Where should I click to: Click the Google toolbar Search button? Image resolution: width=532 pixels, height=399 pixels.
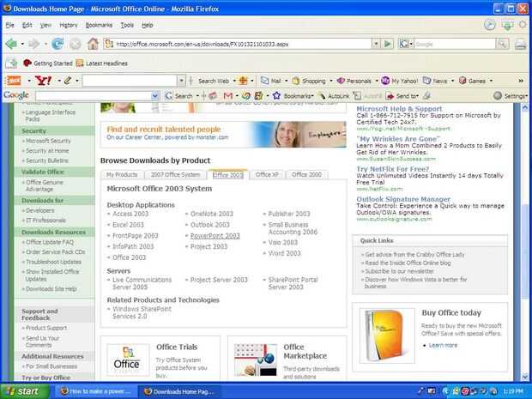(x=178, y=96)
